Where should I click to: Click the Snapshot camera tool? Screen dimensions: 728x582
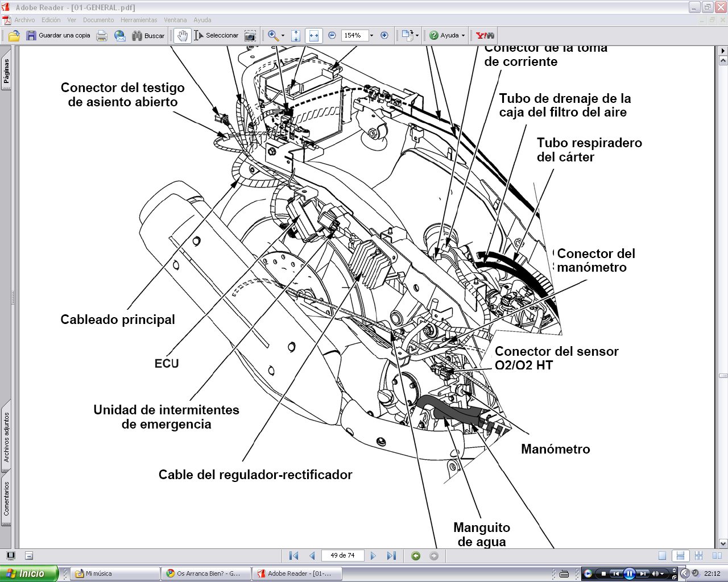point(250,36)
